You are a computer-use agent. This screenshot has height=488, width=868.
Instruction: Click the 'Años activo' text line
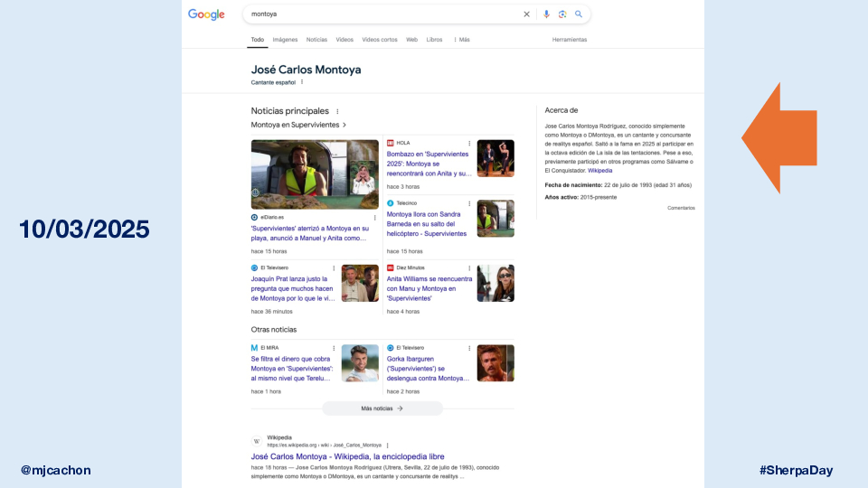coord(580,197)
